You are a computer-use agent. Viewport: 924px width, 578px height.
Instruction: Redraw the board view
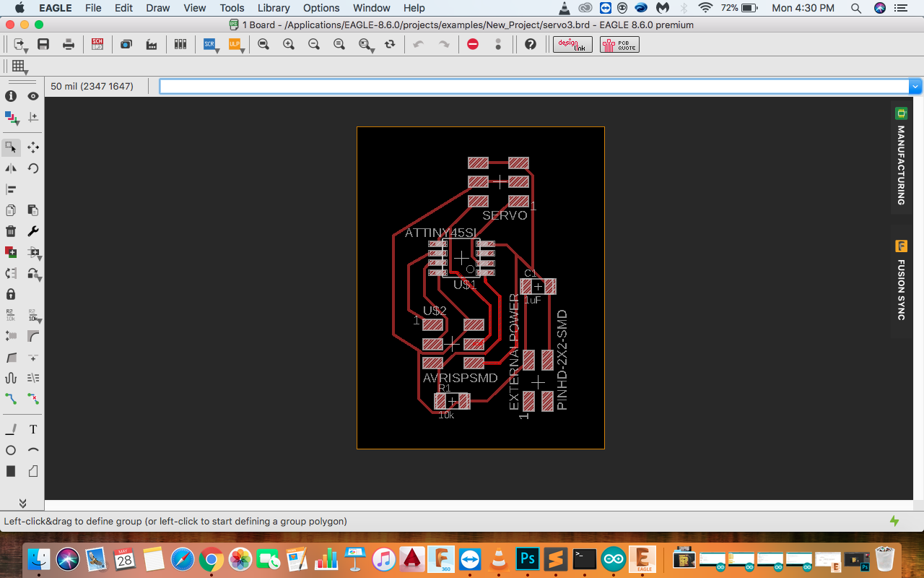(390, 44)
